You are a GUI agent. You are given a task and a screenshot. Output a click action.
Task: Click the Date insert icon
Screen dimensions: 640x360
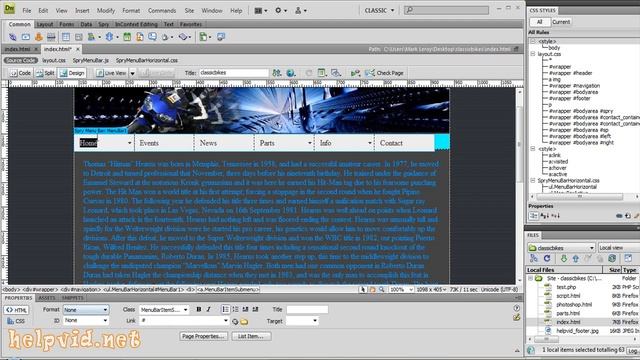(x=127, y=37)
